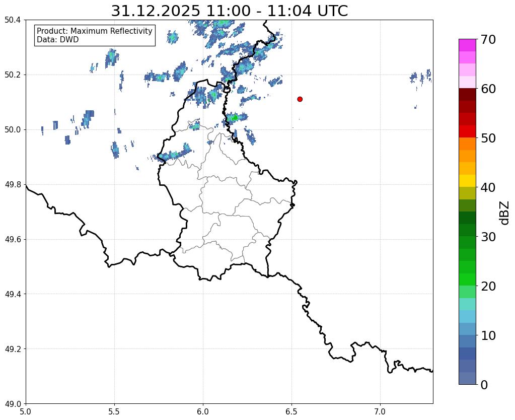Viewport: 515px width, 420px height.
Task: Select the magenta top colorbar swatch
Action: [x=467, y=45]
